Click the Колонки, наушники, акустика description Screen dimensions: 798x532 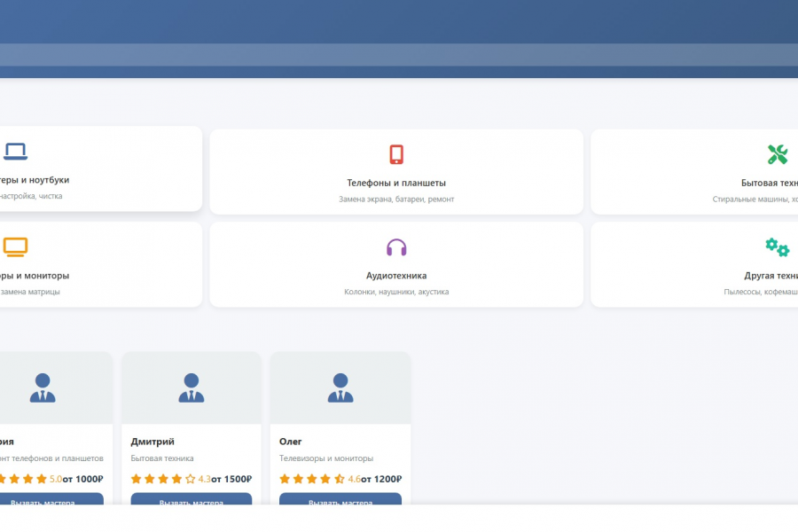coord(396,292)
